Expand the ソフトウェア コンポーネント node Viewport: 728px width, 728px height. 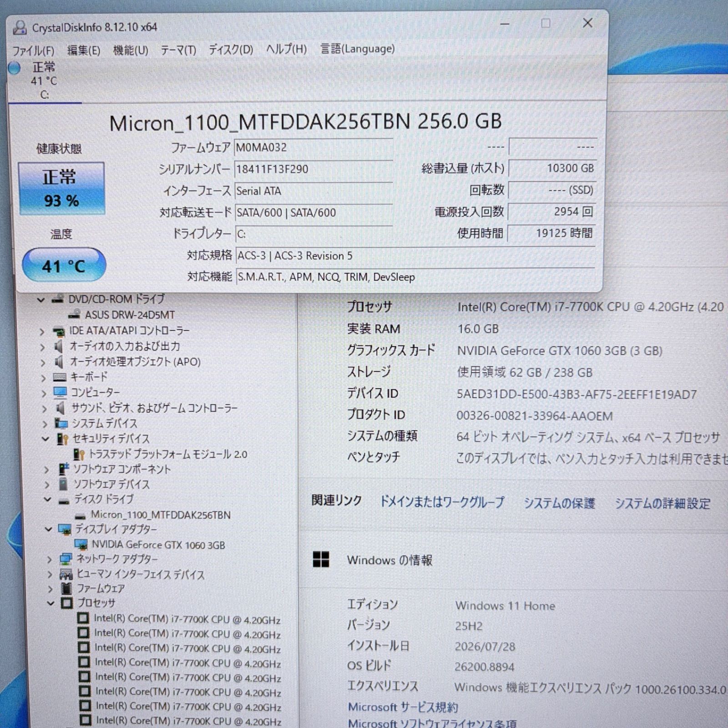point(46,470)
